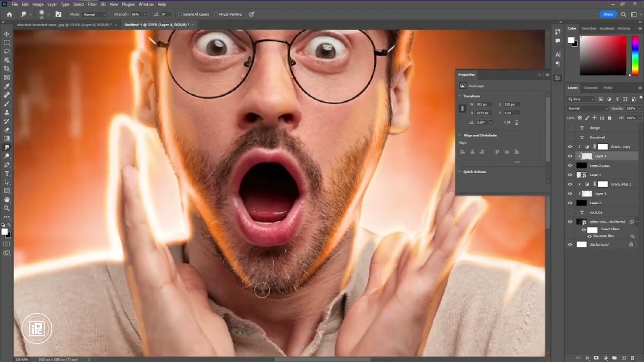Open the Image menu
The image size is (644, 362).
pos(38,4)
